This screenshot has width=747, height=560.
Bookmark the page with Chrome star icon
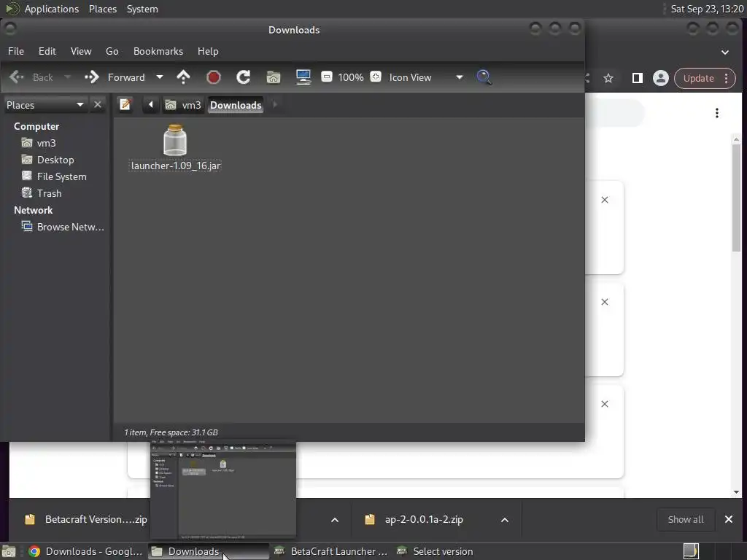point(608,78)
